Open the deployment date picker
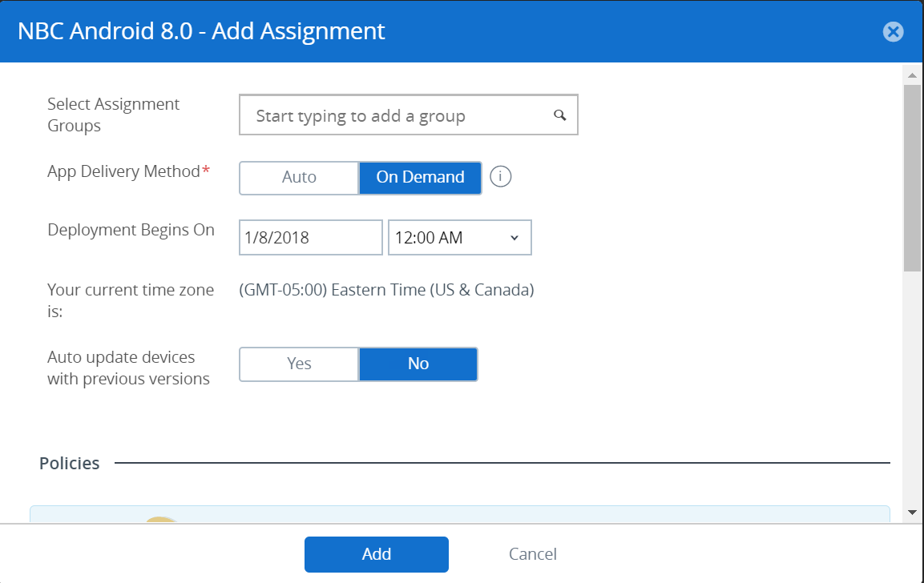 [x=310, y=237]
